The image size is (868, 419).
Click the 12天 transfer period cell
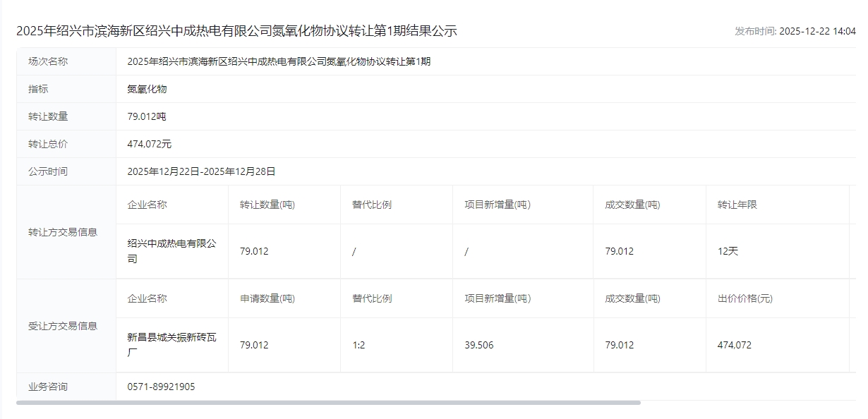pyautogui.click(x=728, y=251)
